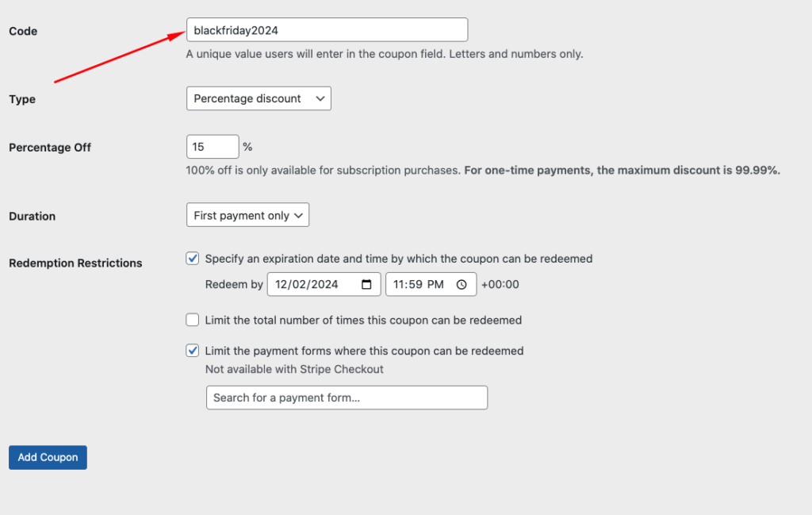Click the Search for a payment form box

pos(347,398)
